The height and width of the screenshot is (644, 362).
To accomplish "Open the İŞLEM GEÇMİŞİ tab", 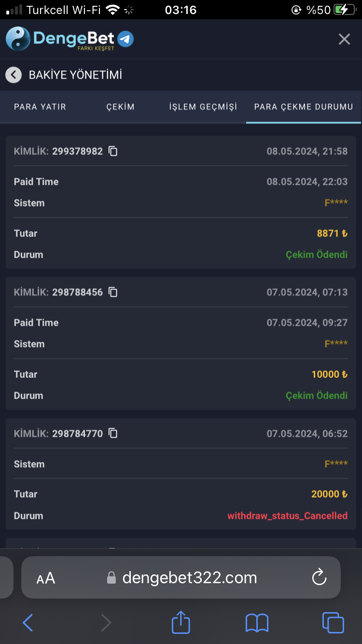I will click(203, 107).
